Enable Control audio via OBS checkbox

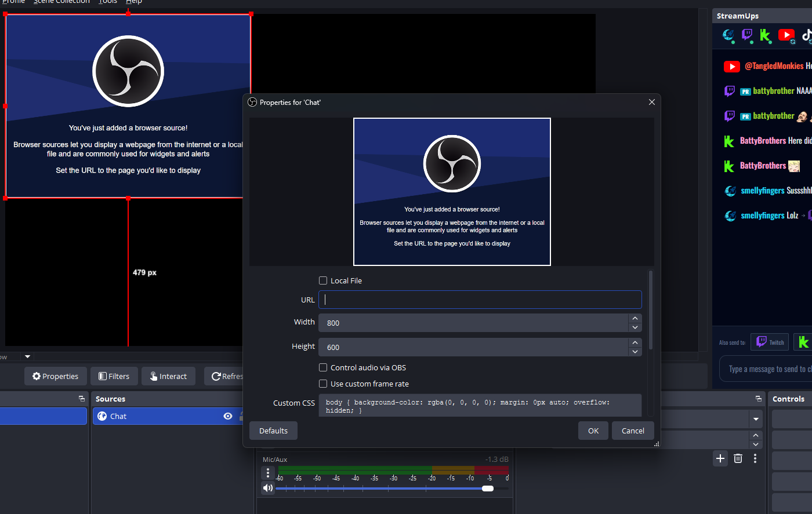(x=323, y=367)
